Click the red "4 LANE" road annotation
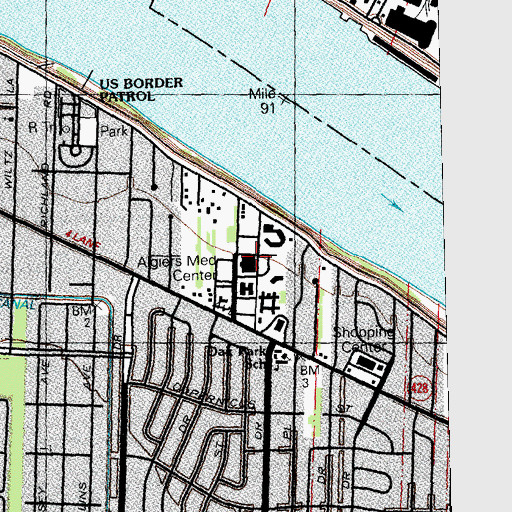 tap(83, 239)
